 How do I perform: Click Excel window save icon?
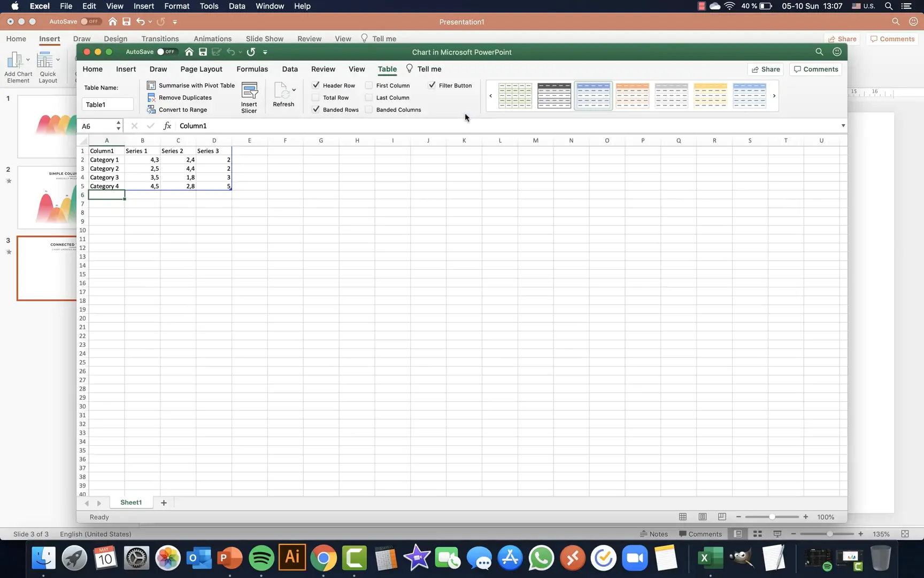pyautogui.click(x=203, y=52)
